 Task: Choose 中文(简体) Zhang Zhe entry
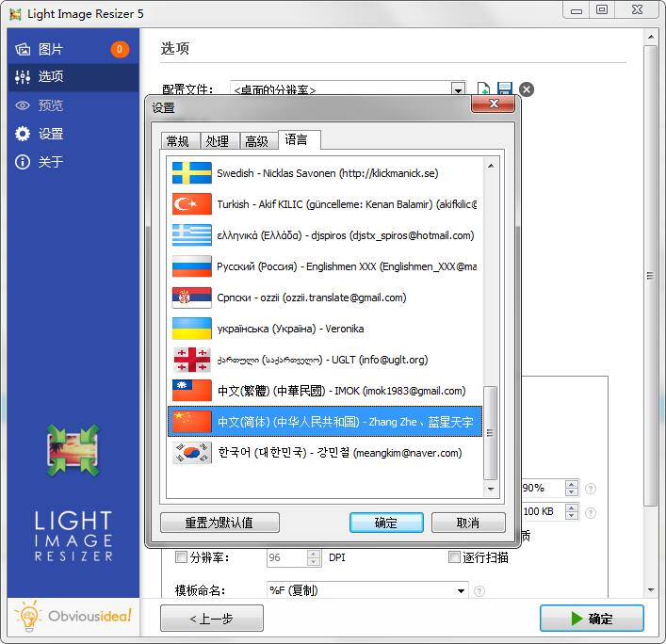pyautogui.click(x=325, y=422)
